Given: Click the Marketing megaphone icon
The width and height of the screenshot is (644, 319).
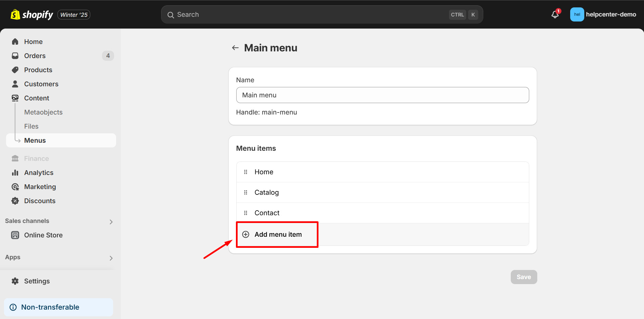Looking at the screenshot, I should [x=15, y=186].
